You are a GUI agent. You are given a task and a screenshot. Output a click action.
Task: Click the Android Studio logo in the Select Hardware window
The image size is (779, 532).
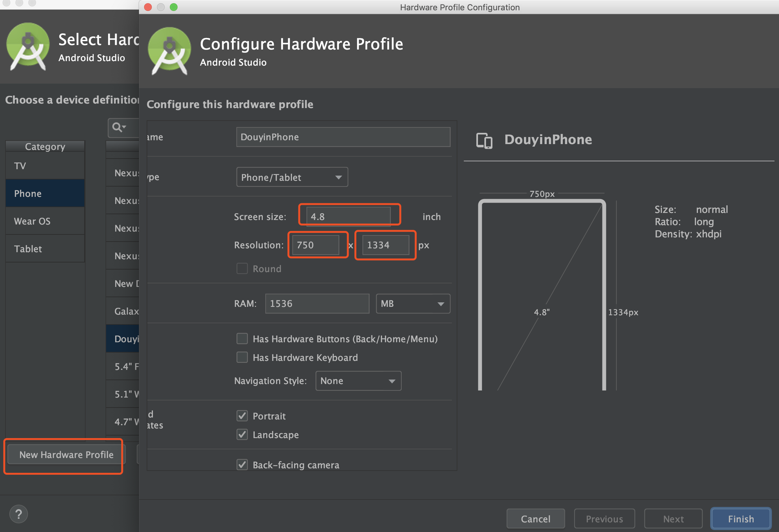click(x=28, y=46)
